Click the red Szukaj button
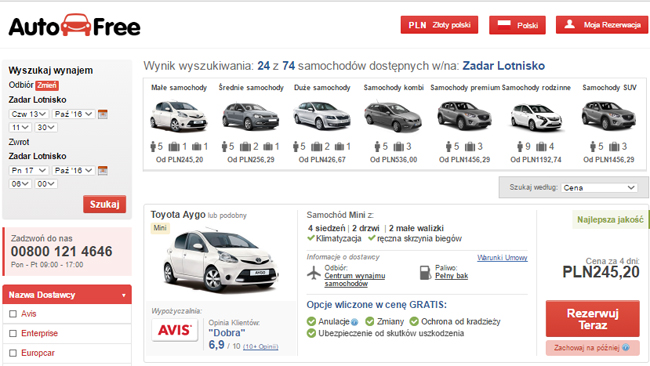Screen dimensions: 650x366 coord(104,204)
